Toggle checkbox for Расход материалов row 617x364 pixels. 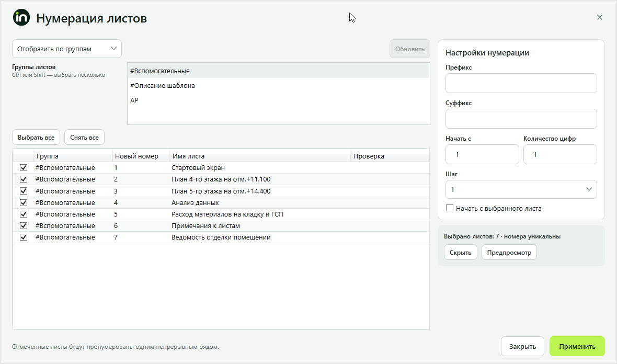click(24, 214)
